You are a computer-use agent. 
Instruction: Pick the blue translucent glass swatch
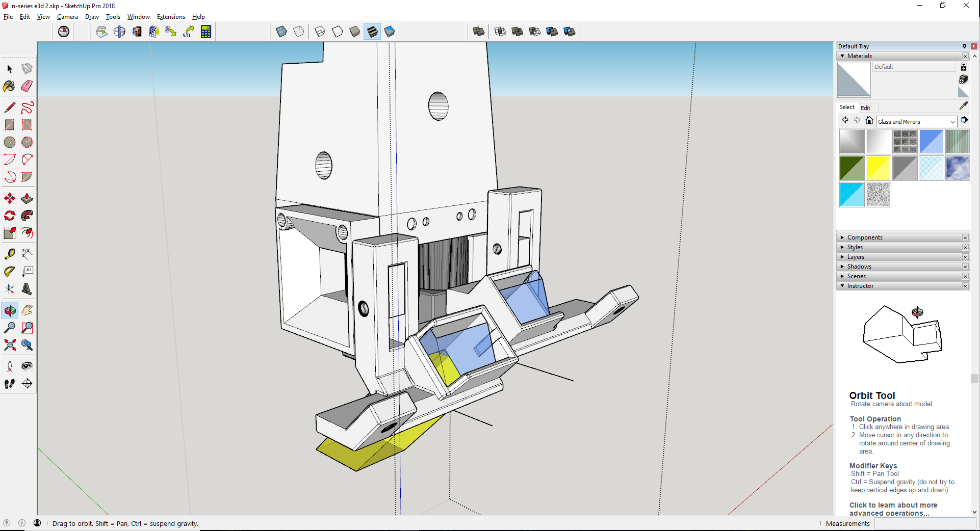click(931, 142)
